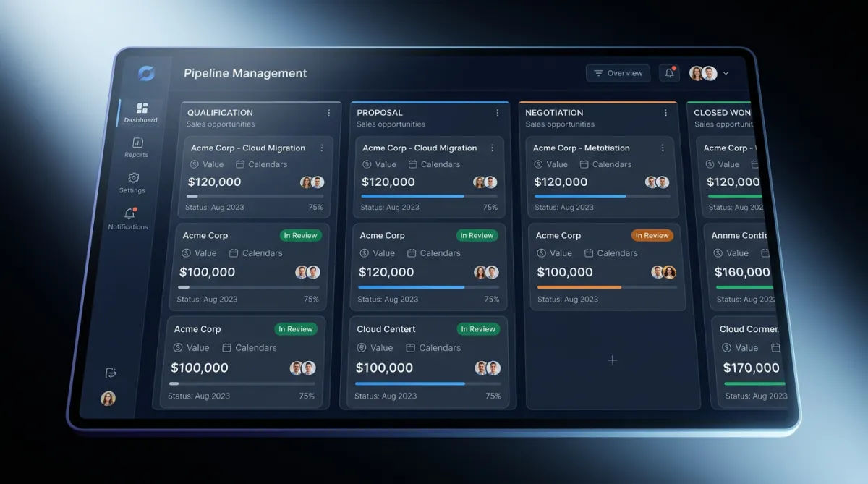Click the team avatars in the header
Viewport: 868px width, 484px height.
click(703, 73)
